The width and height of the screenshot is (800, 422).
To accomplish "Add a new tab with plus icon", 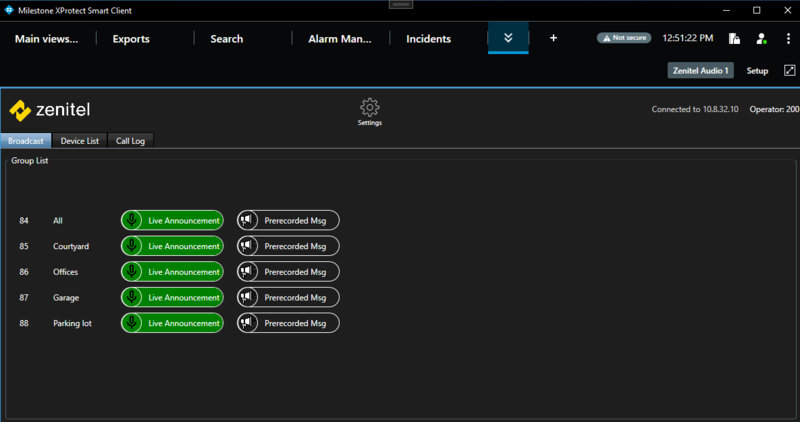I will pyautogui.click(x=554, y=39).
